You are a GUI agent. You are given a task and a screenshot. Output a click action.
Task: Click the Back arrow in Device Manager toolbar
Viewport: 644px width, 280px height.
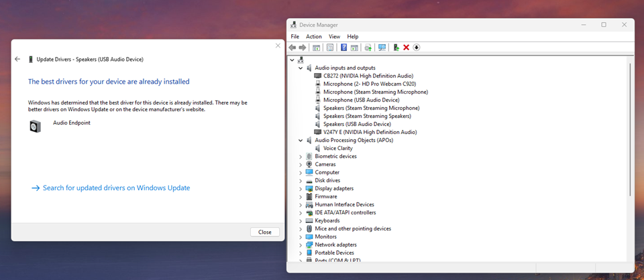[x=292, y=48]
